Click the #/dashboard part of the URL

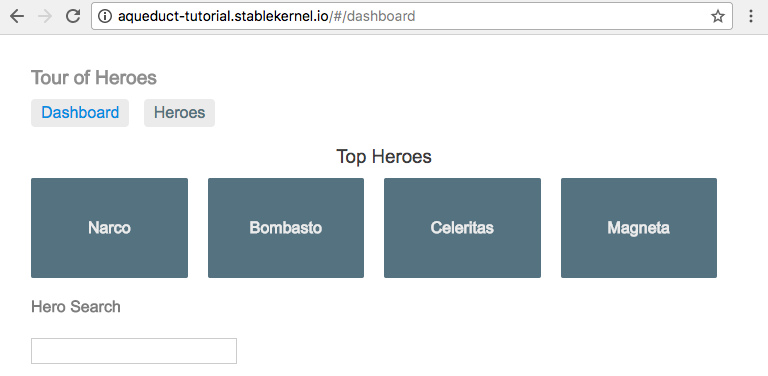click(x=372, y=16)
